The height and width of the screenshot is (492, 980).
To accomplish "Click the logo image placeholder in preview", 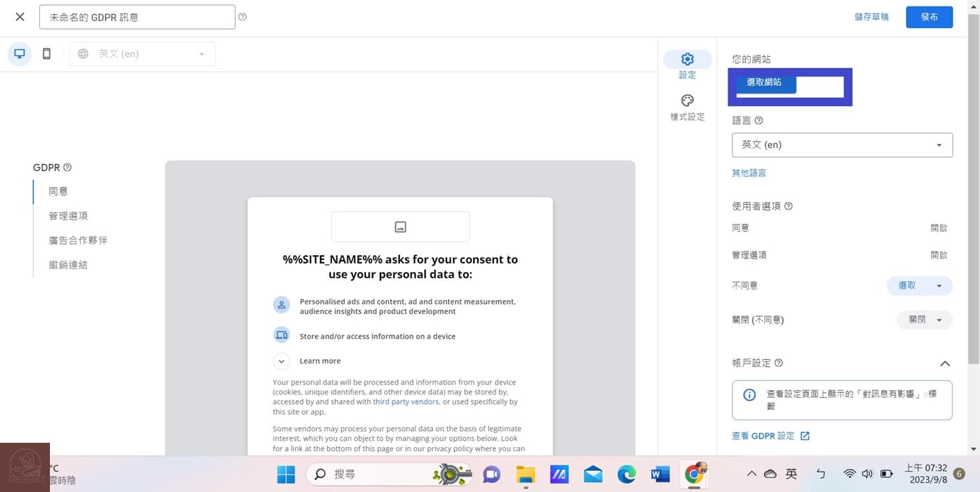I will [400, 226].
